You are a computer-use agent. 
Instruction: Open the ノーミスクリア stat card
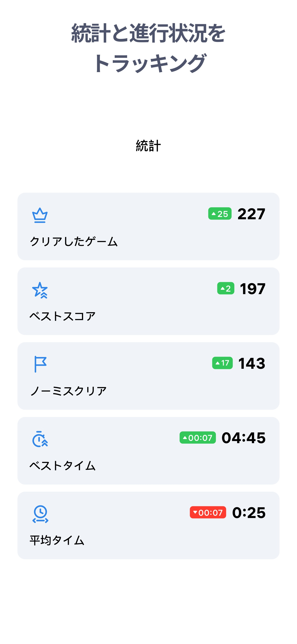[x=148, y=376]
